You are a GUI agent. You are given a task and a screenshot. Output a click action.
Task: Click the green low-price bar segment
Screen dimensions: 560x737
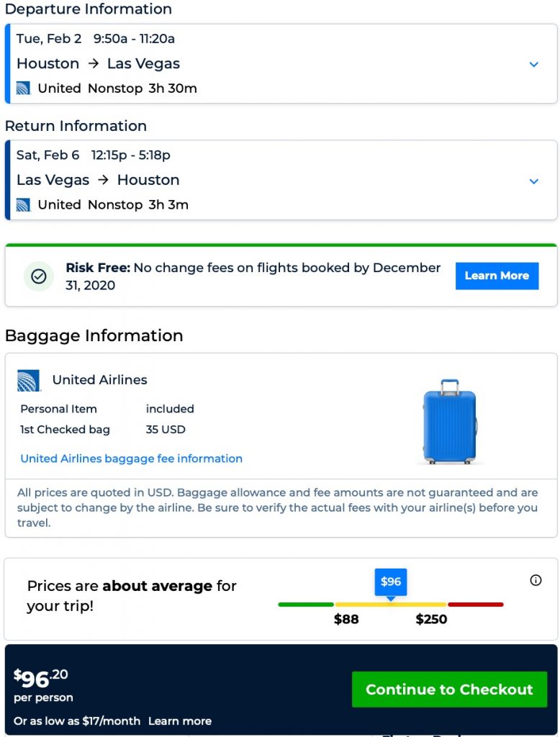[x=306, y=605]
